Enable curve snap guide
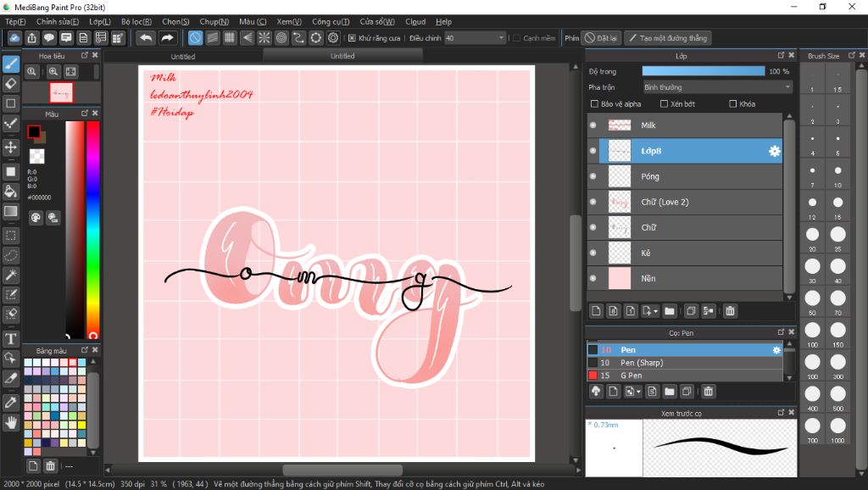 298,37
